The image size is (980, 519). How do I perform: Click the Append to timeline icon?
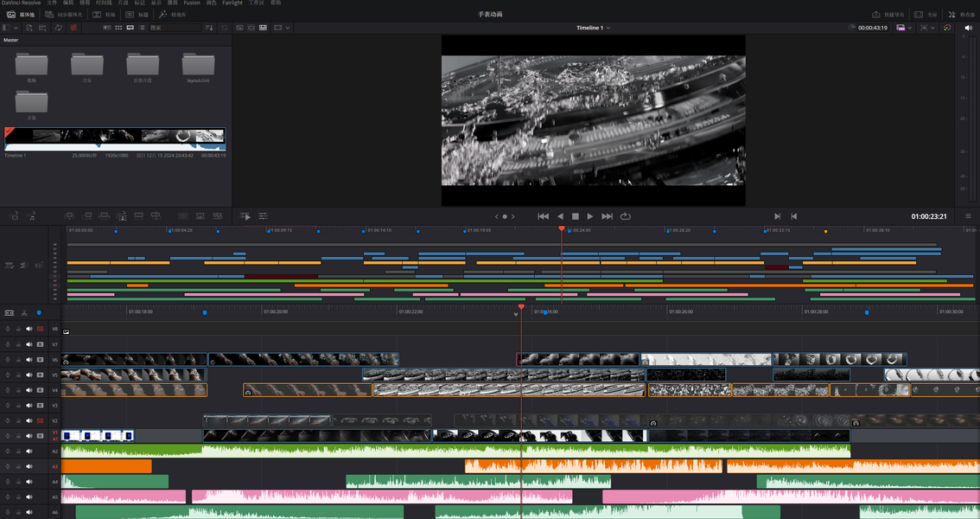coord(87,215)
